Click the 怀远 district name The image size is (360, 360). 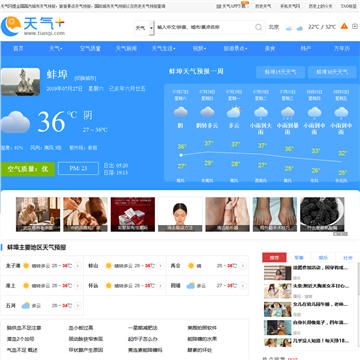pyautogui.click(x=93, y=286)
